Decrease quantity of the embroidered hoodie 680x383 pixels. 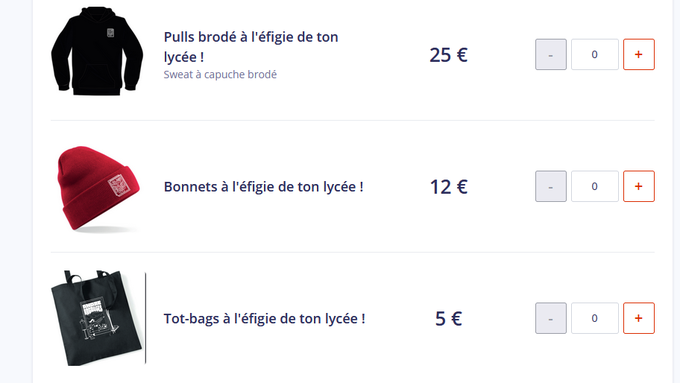pos(550,54)
